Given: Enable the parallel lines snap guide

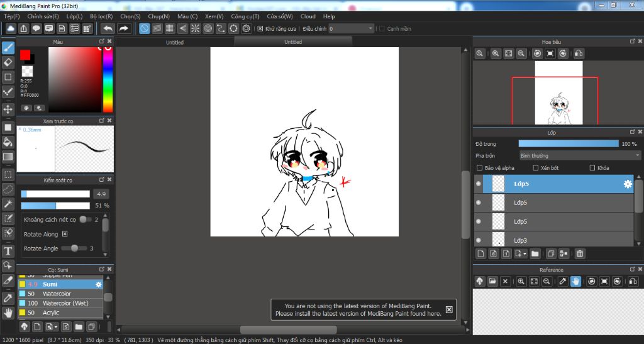Looking at the screenshot, I should pyautogui.click(x=157, y=28).
